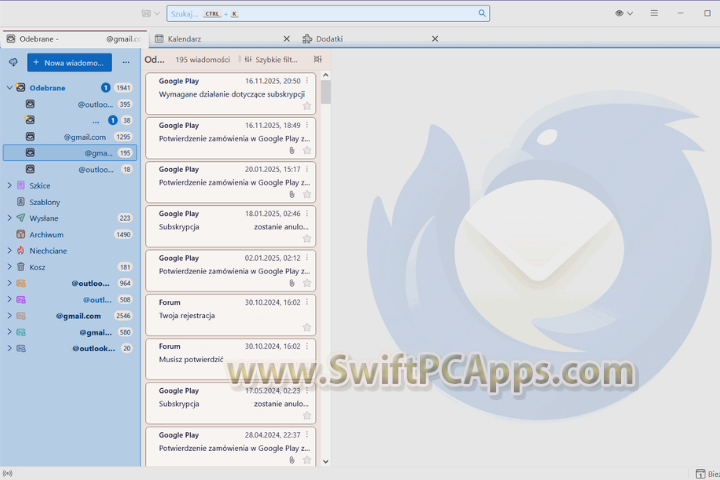Click the Szkice drafts folder icon
This screenshot has width=720, height=480.
coord(21,185)
